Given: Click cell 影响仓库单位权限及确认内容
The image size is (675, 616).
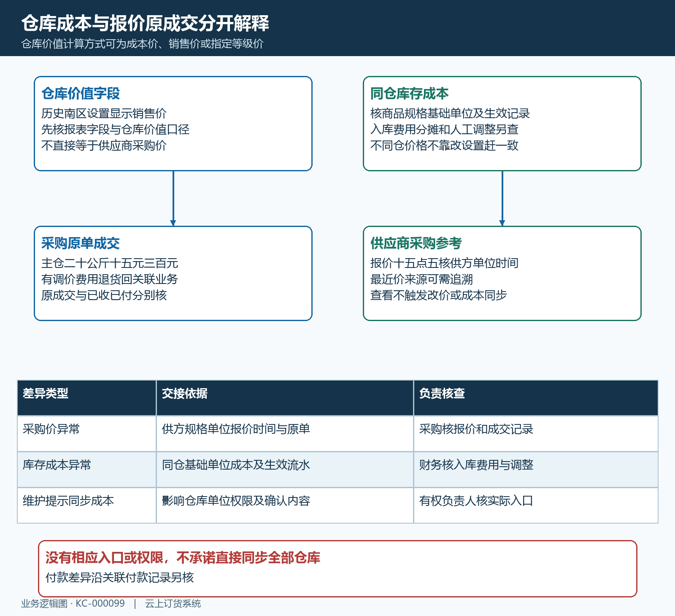Looking at the screenshot, I should [285, 505].
